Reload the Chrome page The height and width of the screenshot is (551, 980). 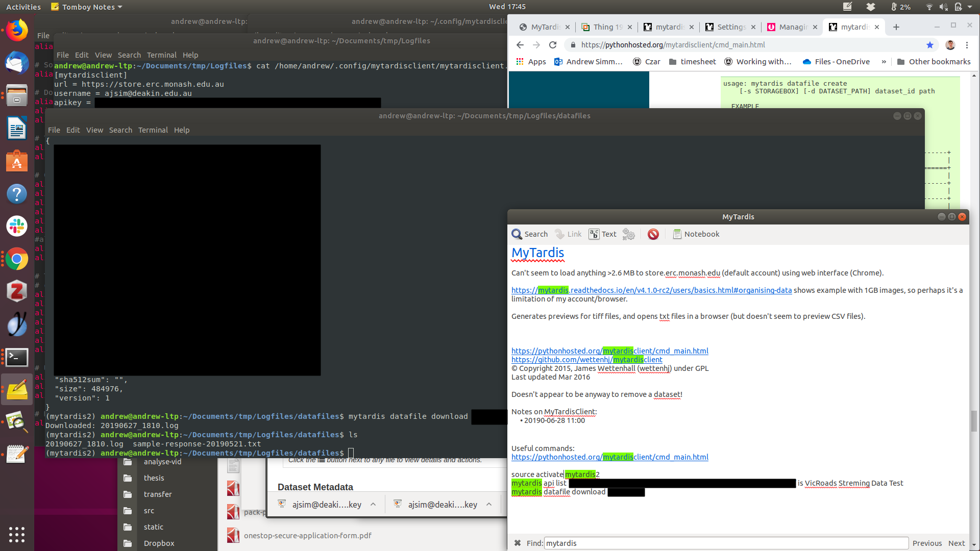point(552,45)
